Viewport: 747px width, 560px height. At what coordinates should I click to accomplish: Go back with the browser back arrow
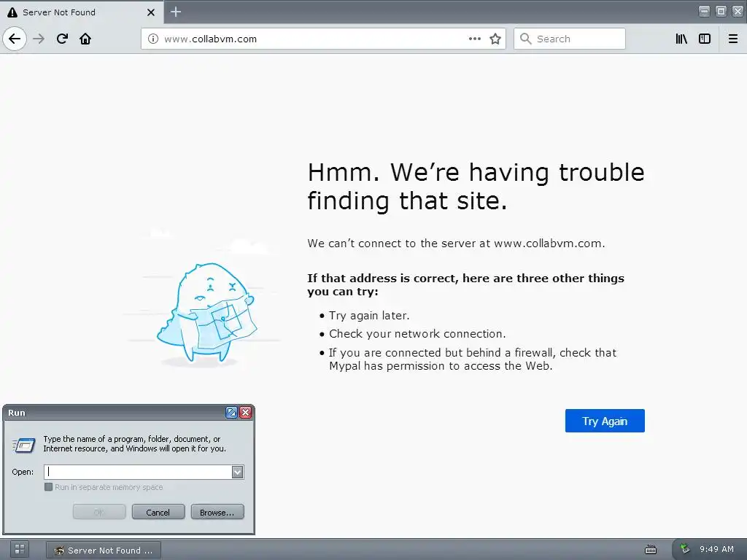click(x=15, y=39)
